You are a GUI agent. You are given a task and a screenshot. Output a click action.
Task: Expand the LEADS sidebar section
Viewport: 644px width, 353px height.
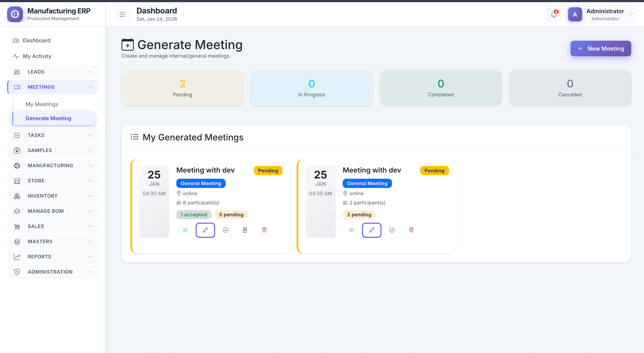point(53,72)
